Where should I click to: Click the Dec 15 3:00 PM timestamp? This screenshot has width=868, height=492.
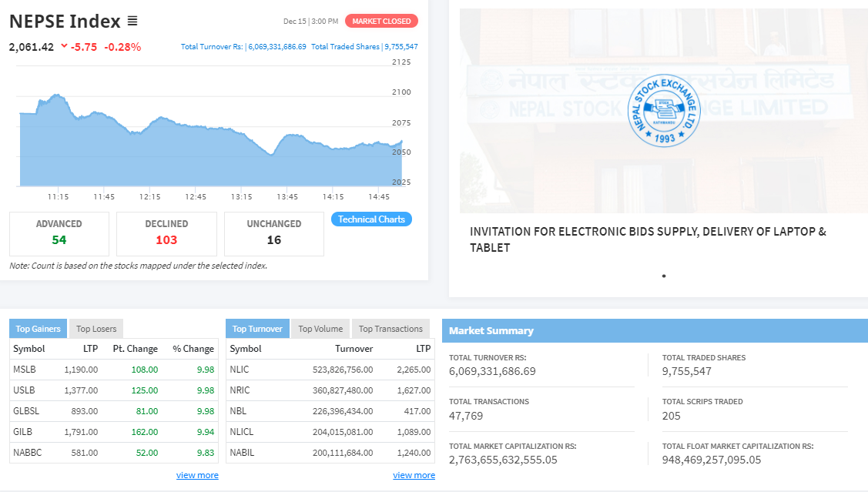(310, 21)
